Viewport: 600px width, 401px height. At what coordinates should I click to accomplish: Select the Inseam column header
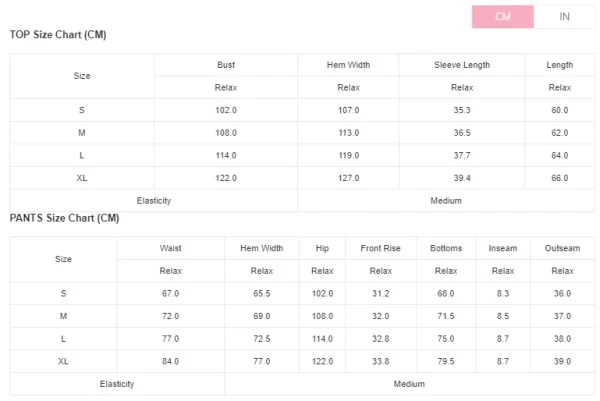point(502,248)
